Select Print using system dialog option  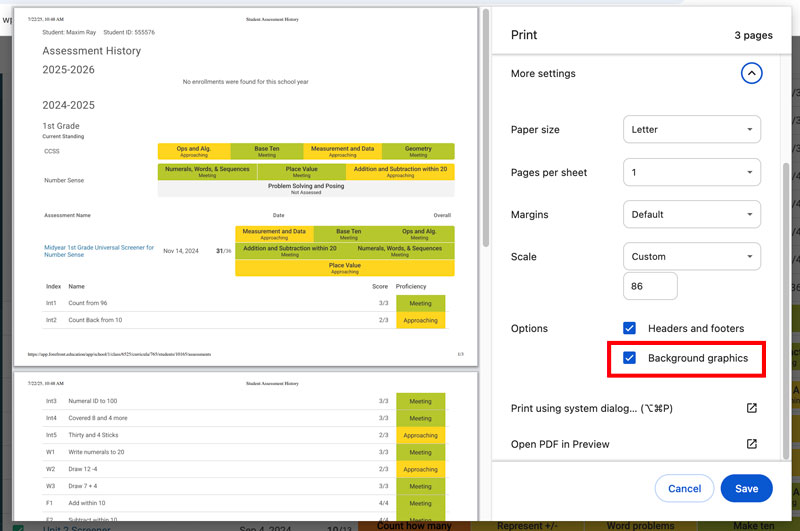[591, 408]
